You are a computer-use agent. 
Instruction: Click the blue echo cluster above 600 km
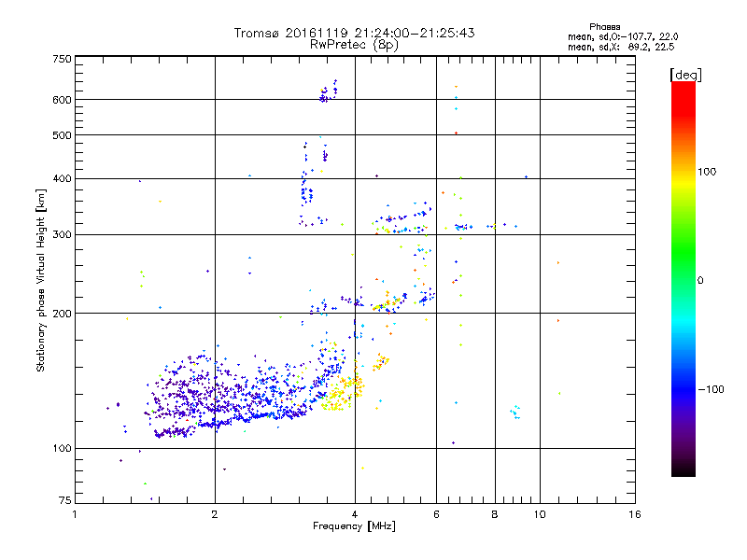coord(329,91)
